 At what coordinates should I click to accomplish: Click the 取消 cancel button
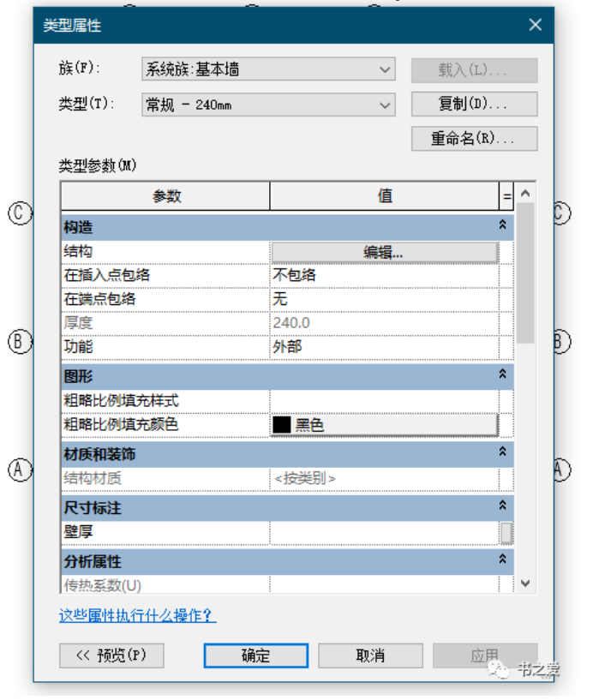click(370, 655)
